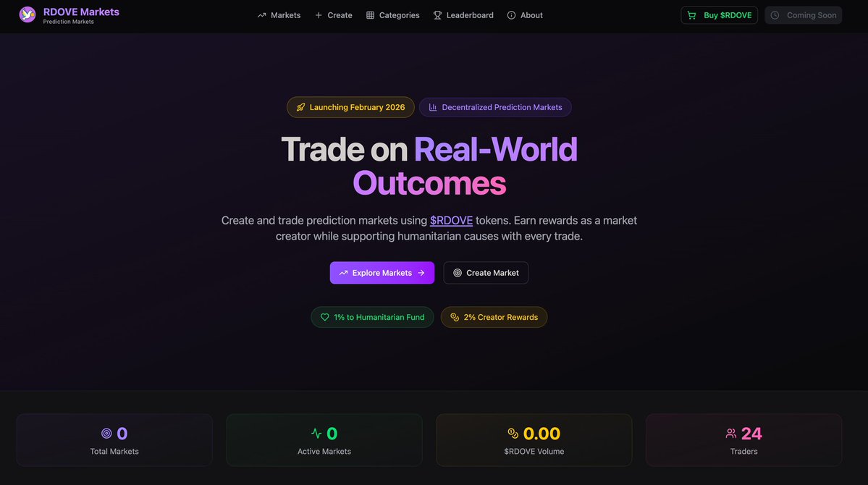The width and height of the screenshot is (868, 485).
Task: Click the target icon on Total Markets card
Action: (x=106, y=434)
